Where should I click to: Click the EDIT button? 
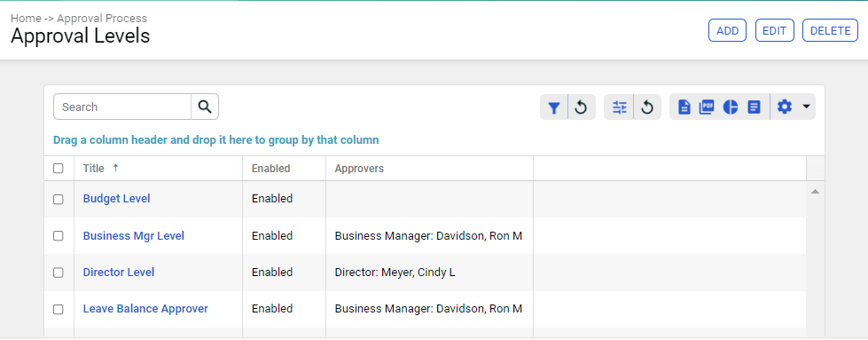[774, 30]
